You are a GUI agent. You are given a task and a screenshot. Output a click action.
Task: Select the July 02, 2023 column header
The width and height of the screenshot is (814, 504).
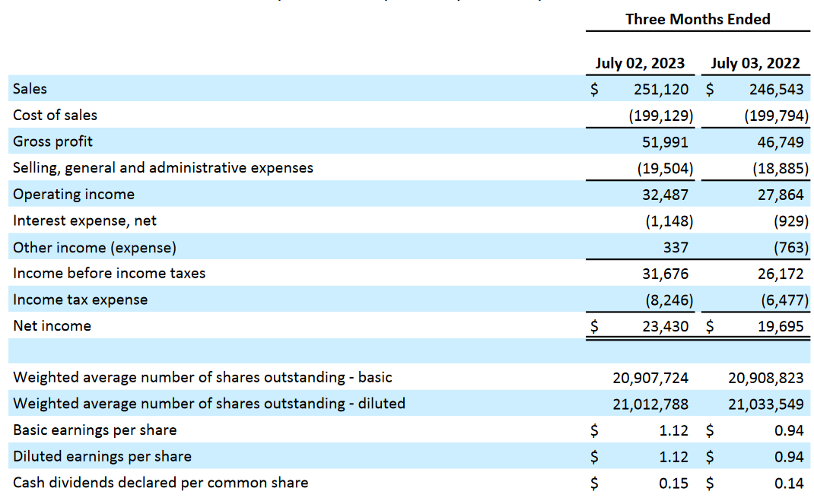[641, 63]
